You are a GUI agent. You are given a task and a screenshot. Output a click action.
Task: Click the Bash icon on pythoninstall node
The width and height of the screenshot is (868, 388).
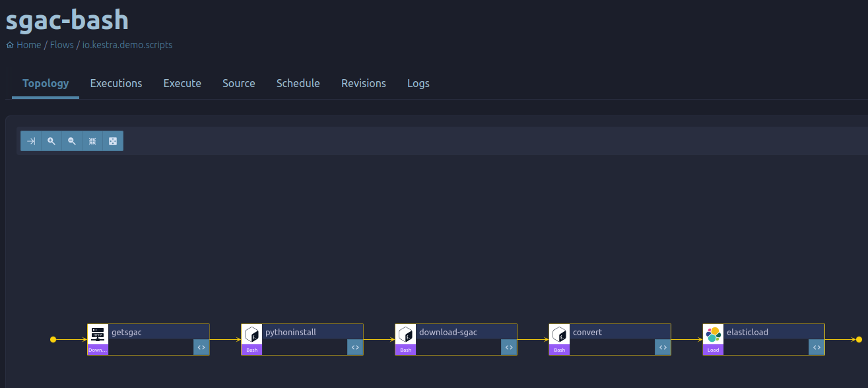[x=251, y=334]
